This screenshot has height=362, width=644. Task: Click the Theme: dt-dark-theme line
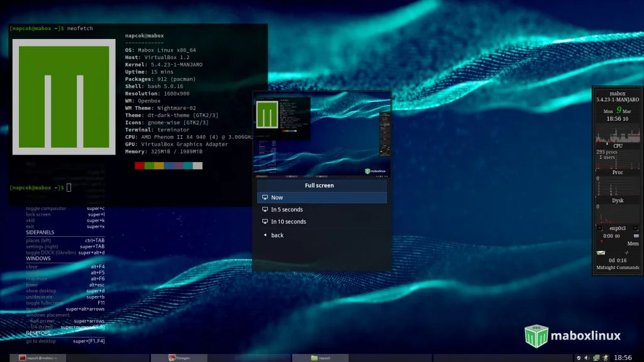(172, 116)
